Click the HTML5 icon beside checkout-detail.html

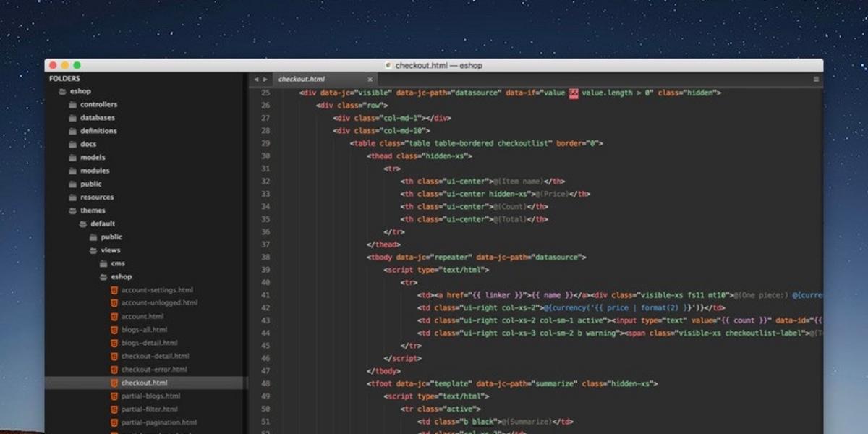point(114,357)
